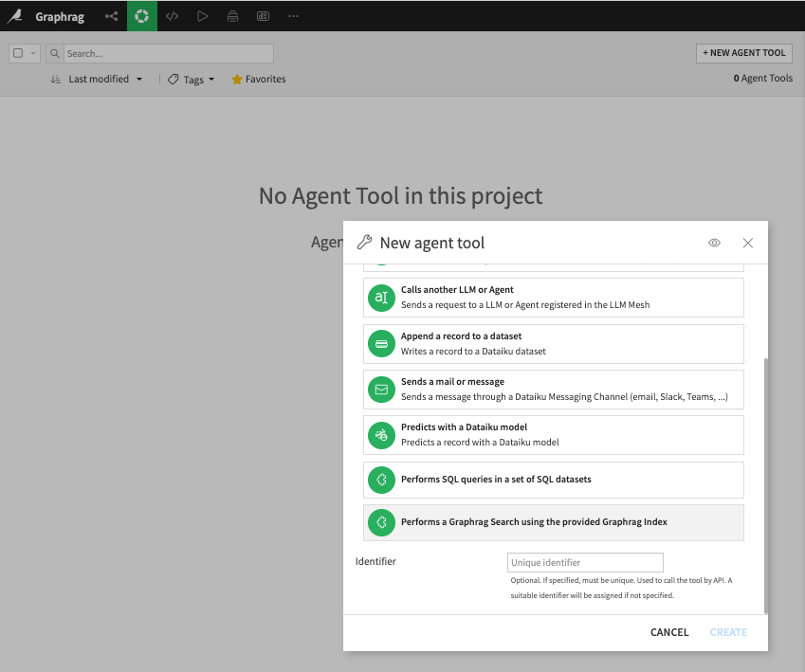Open the jobs play icon
805x672 pixels.
pos(202,16)
